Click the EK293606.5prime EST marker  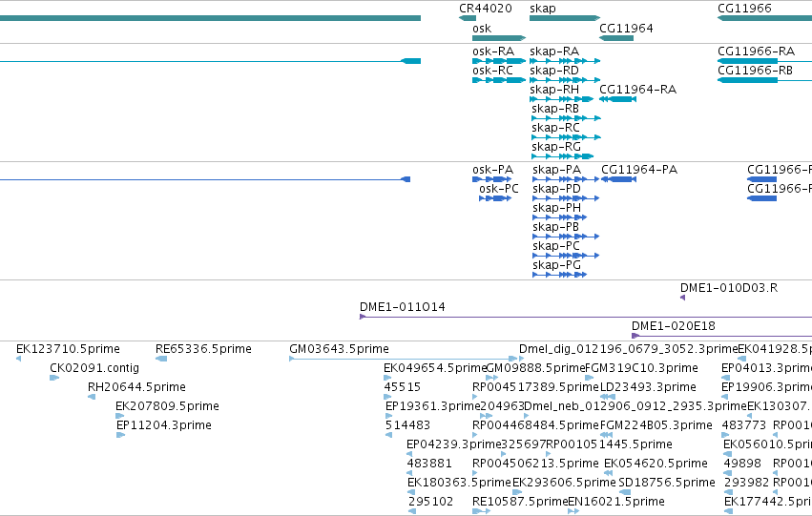coord(517,492)
